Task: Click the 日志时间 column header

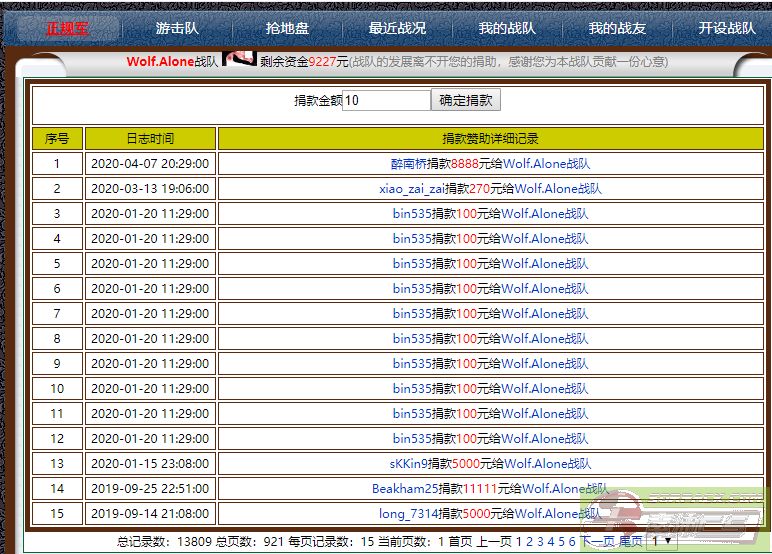Action: point(150,138)
